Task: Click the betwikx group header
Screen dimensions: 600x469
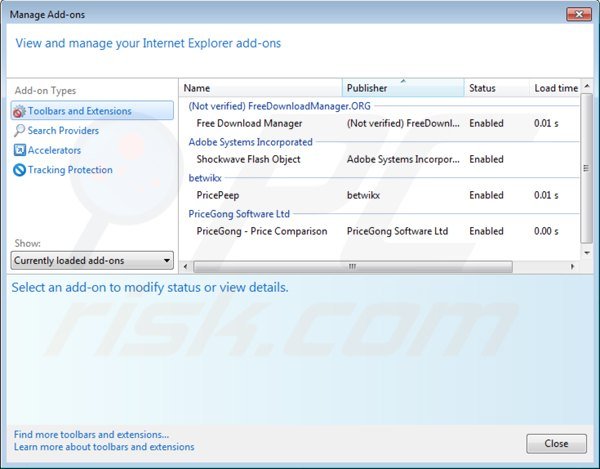Action: pyautogui.click(x=205, y=178)
